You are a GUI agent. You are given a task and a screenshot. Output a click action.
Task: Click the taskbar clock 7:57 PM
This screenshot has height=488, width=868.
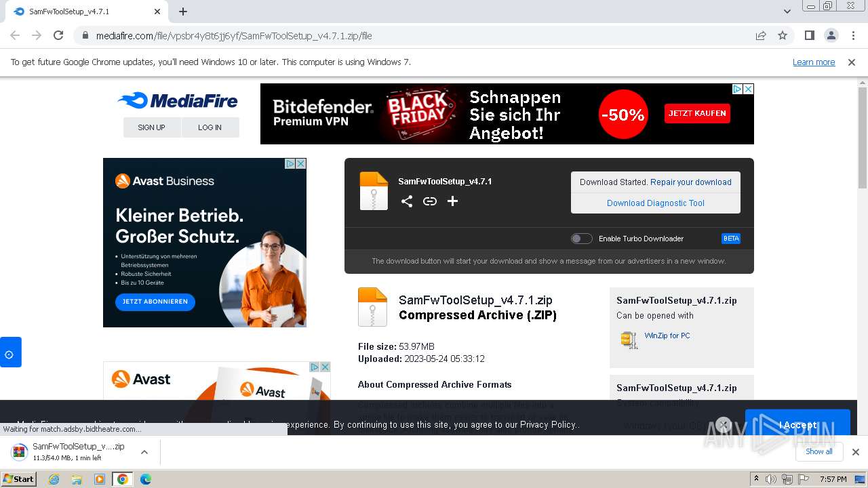coord(833,479)
